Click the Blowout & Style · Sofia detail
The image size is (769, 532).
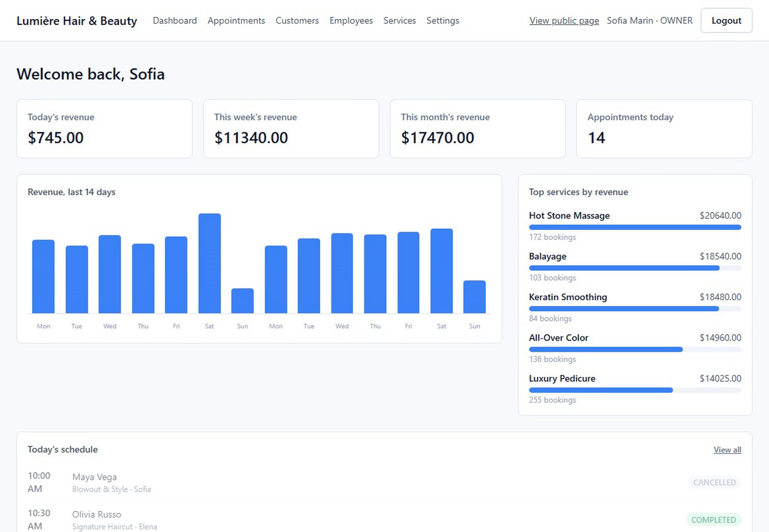111,490
